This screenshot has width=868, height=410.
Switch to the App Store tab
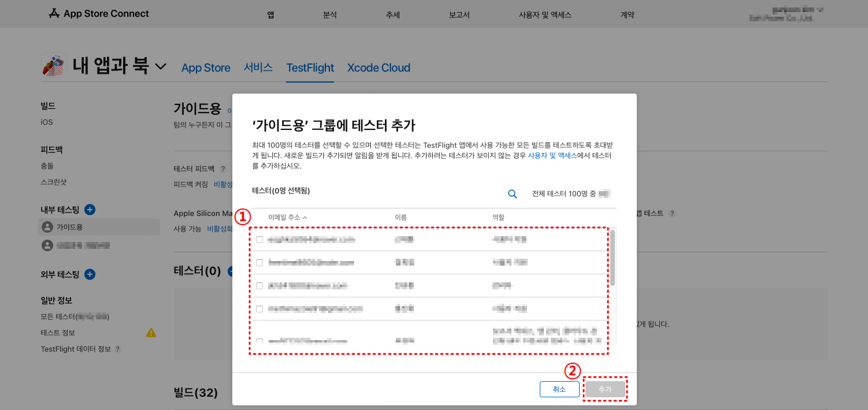pos(206,68)
